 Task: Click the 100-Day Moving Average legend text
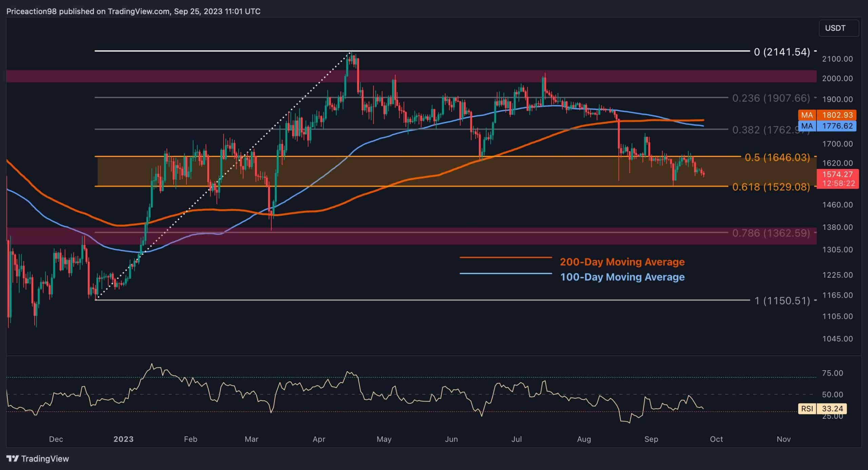click(x=622, y=277)
